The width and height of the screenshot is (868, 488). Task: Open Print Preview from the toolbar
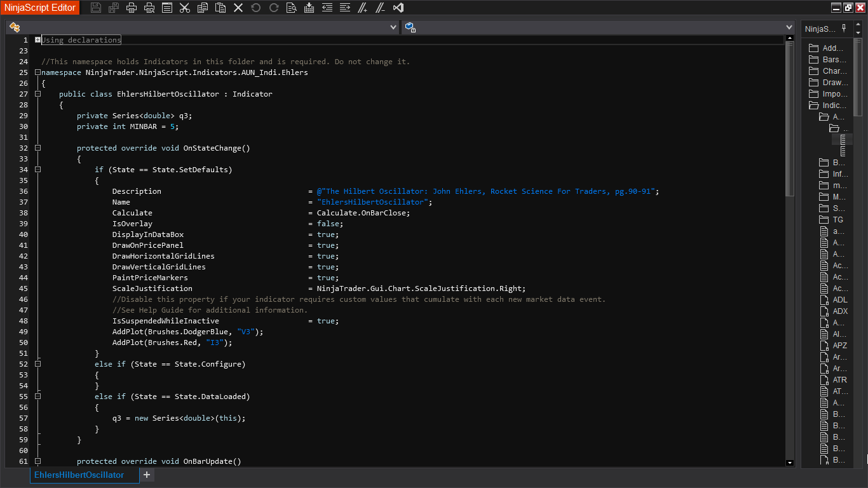149,8
